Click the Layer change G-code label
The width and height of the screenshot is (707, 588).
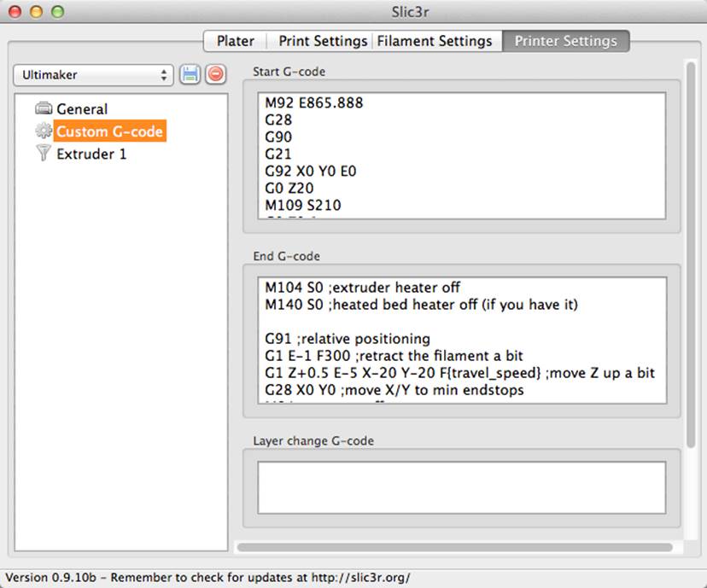pyautogui.click(x=313, y=440)
